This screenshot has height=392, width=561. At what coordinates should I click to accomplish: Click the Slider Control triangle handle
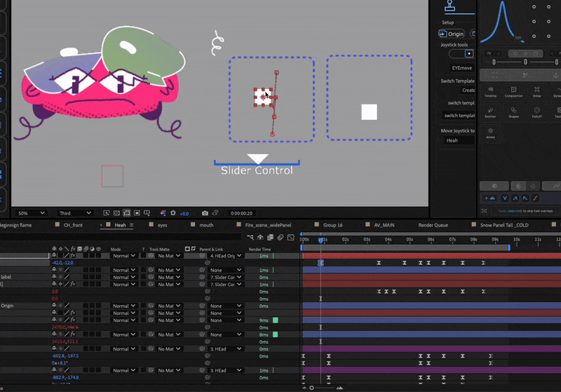tap(258, 158)
